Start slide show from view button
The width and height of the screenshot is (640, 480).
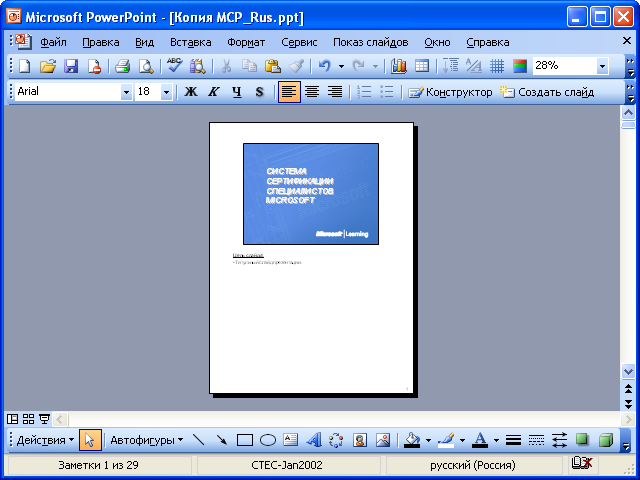44,419
